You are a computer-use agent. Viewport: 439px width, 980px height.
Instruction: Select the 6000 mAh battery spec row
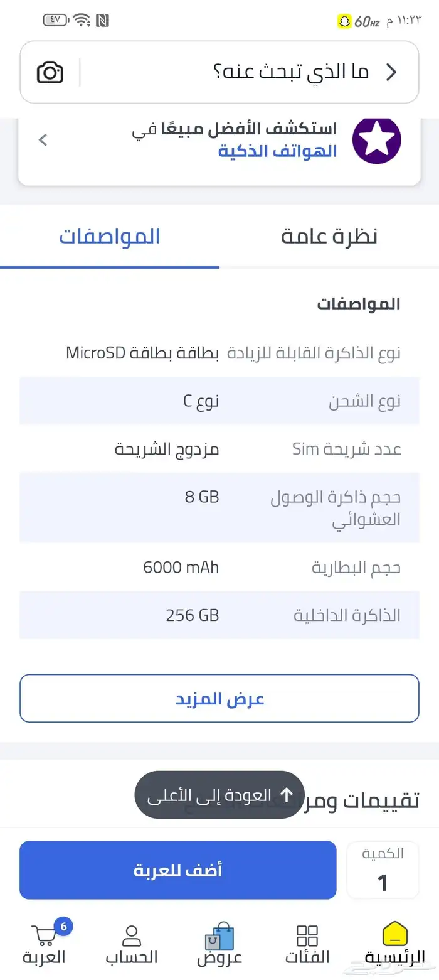(219, 567)
